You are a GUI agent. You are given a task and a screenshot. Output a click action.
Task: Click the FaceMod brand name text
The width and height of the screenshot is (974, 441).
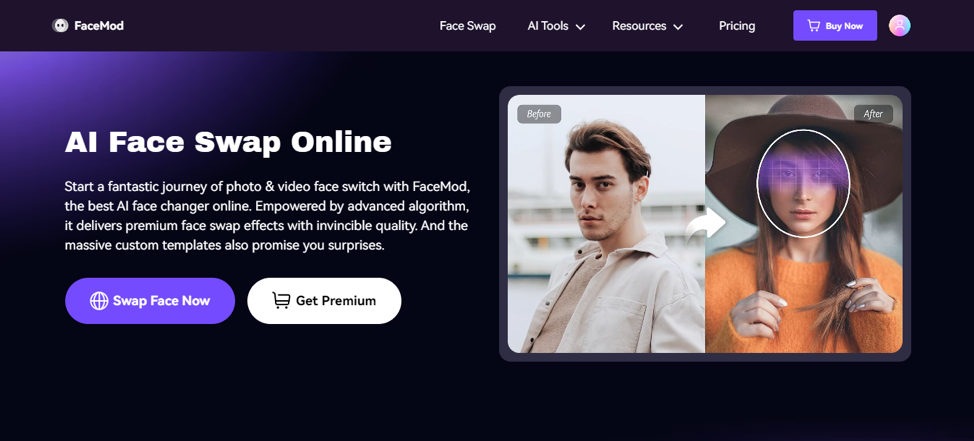coord(99,26)
